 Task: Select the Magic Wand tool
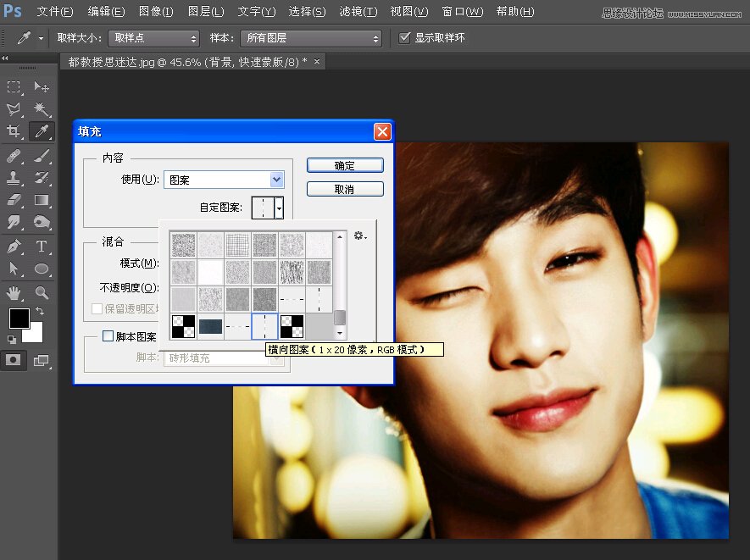42,108
